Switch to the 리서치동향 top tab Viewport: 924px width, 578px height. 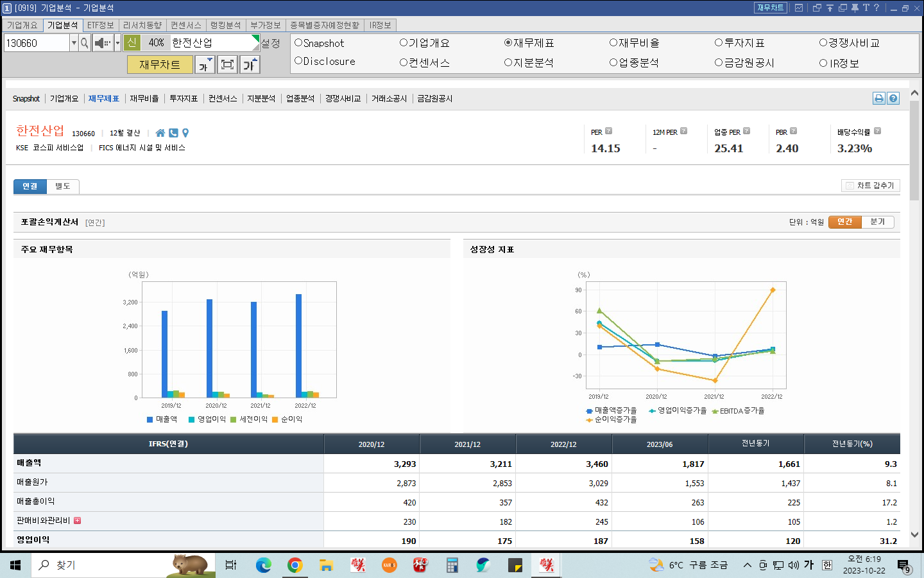pyautogui.click(x=142, y=25)
